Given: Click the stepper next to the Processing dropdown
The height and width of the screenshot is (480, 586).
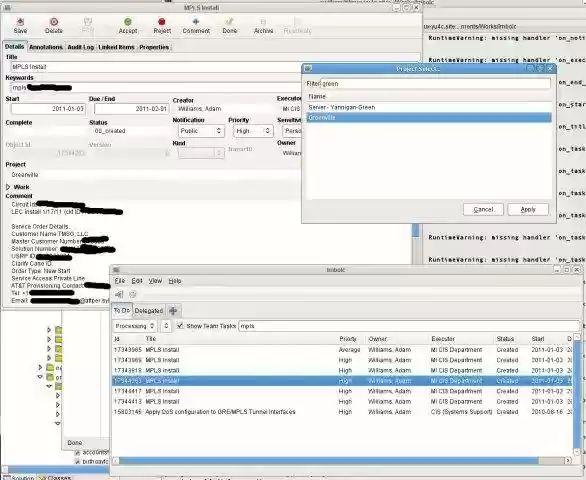Looking at the screenshot, I should pyautogui.click(x=166, y=326).
